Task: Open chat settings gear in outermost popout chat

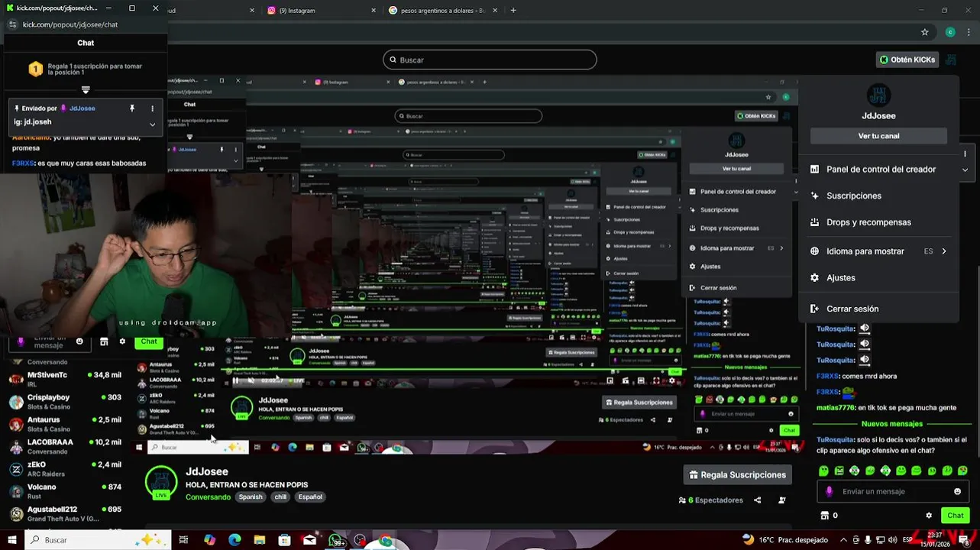Action: tap(122, 341)
